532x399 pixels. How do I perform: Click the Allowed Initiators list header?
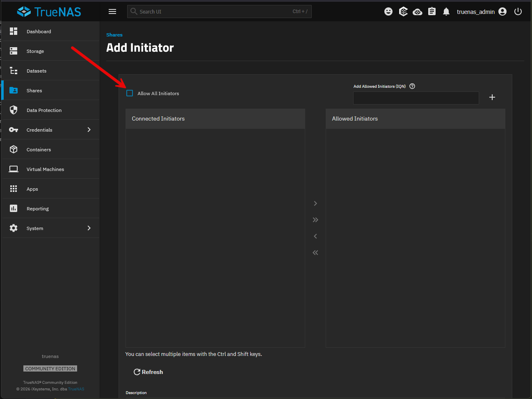click(415, 119)
